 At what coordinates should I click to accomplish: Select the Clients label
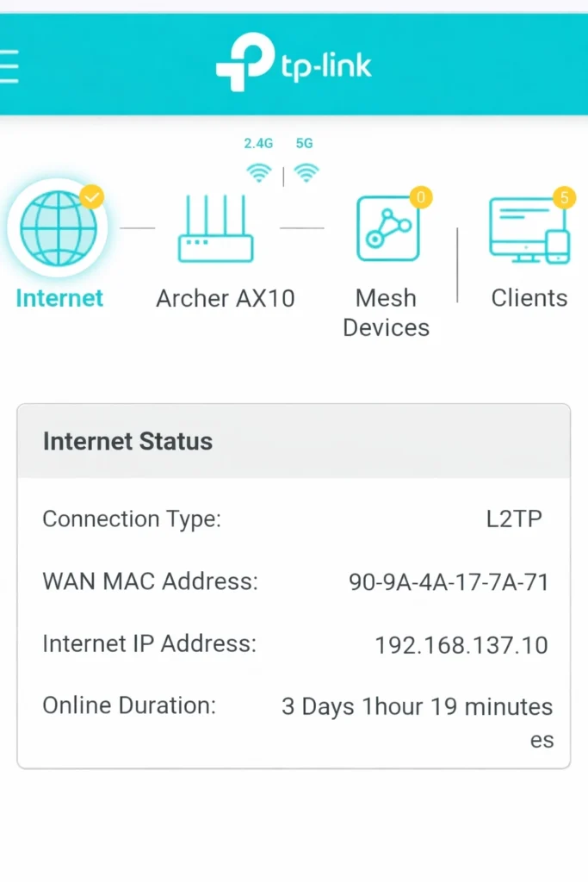pos(529,299)
